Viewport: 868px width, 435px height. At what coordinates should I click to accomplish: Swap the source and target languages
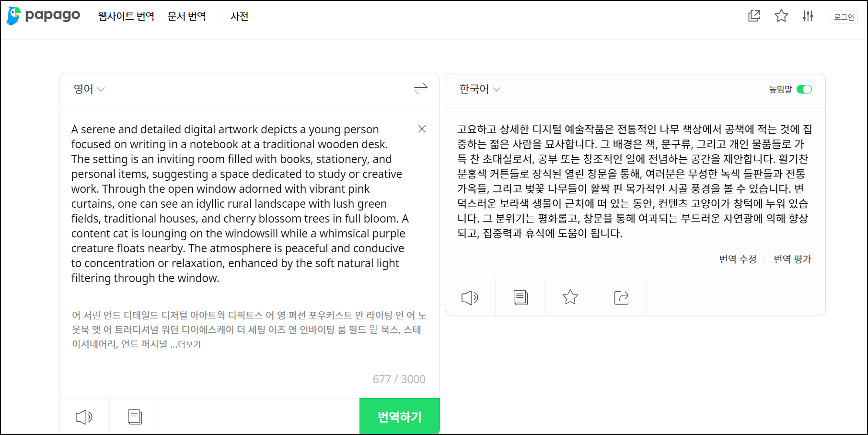(x=420, y=89)
